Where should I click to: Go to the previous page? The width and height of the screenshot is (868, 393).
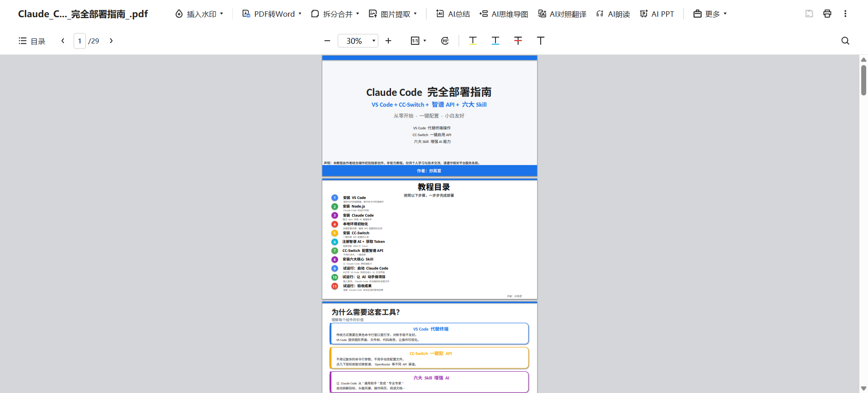63,41
